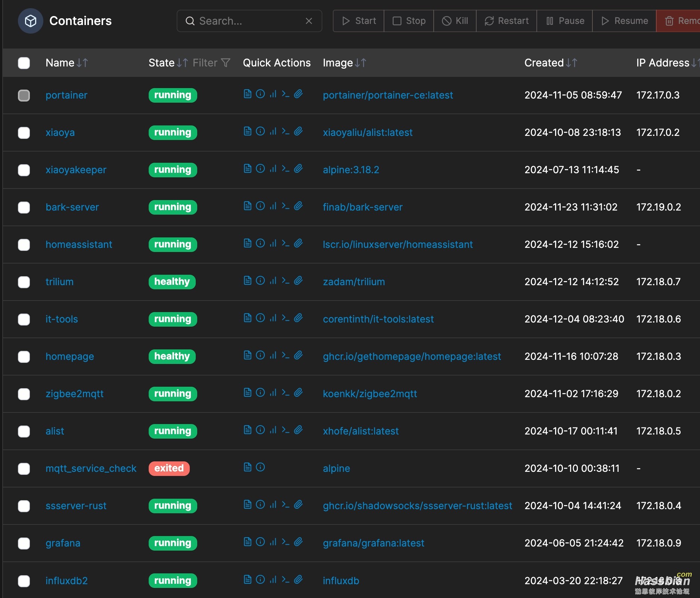The height and width of the screenshot is (598, 700).
Task: Select the homeassistant container checkbox
Action: pos(24,245)
